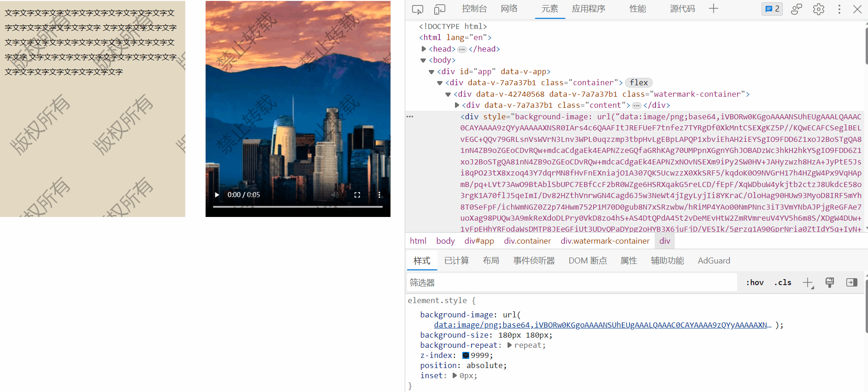Open the AdGuard pane
This screenshot has width=868, height=392.
(x=714, y=261)
